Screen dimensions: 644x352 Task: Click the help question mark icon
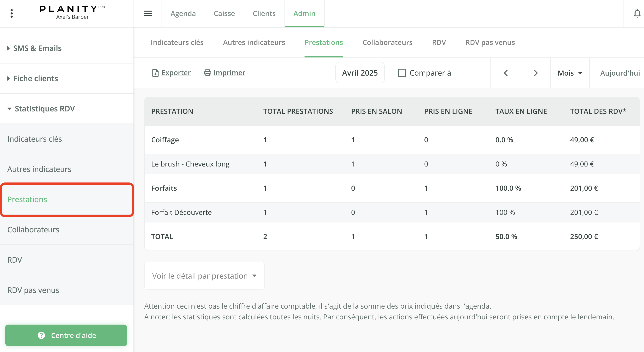click(x=41, y=335)
